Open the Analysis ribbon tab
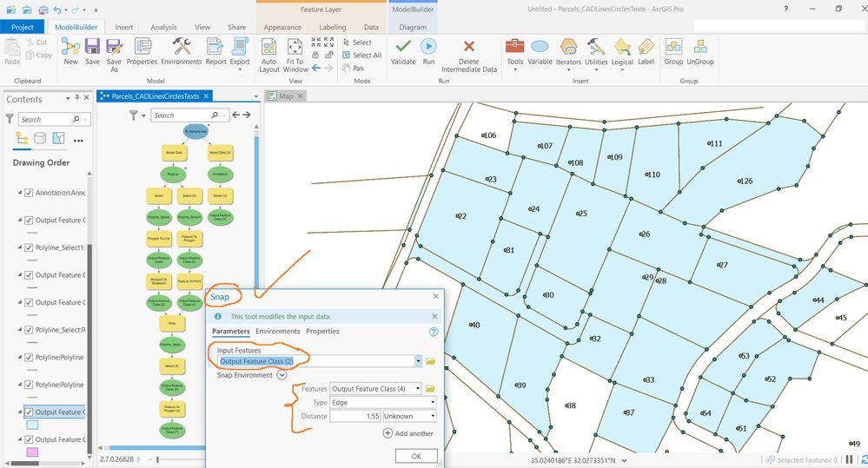 pyautogui.click(x=163, y=27)
